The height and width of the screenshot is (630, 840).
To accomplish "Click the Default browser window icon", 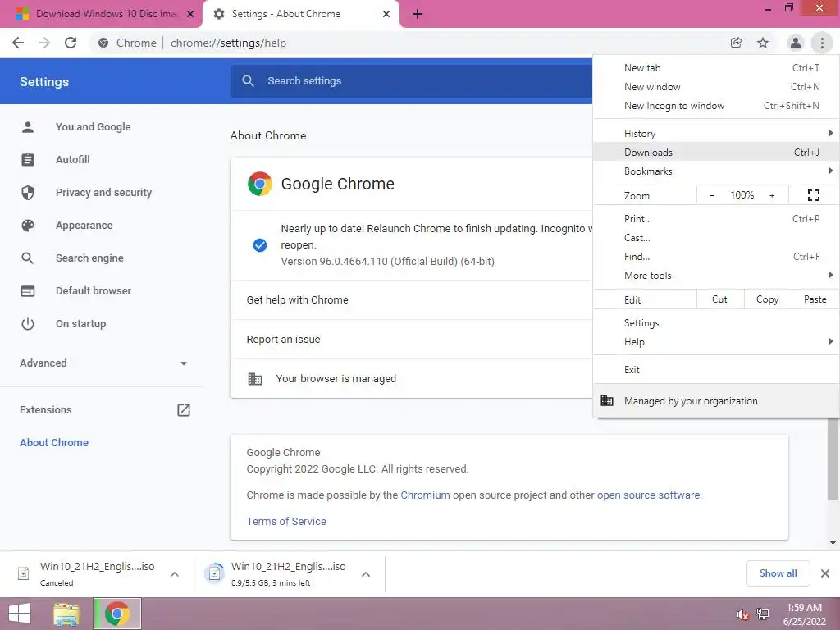I will click(28, 291).
